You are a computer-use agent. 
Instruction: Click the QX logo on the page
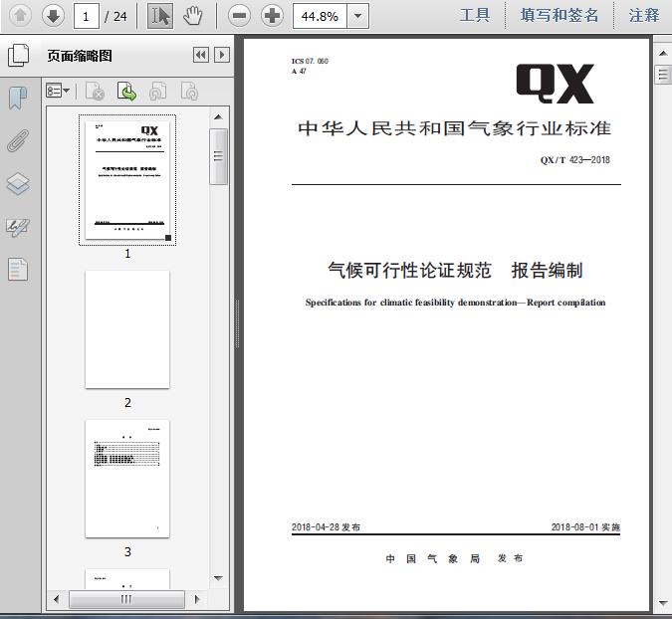[x=556, y=84]
